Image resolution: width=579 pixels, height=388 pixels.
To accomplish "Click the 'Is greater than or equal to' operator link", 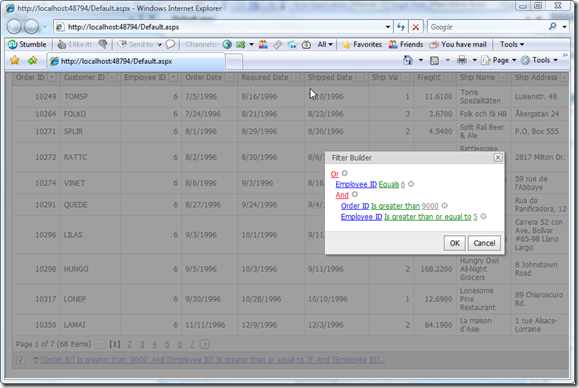I will click(x=428, y=217).
